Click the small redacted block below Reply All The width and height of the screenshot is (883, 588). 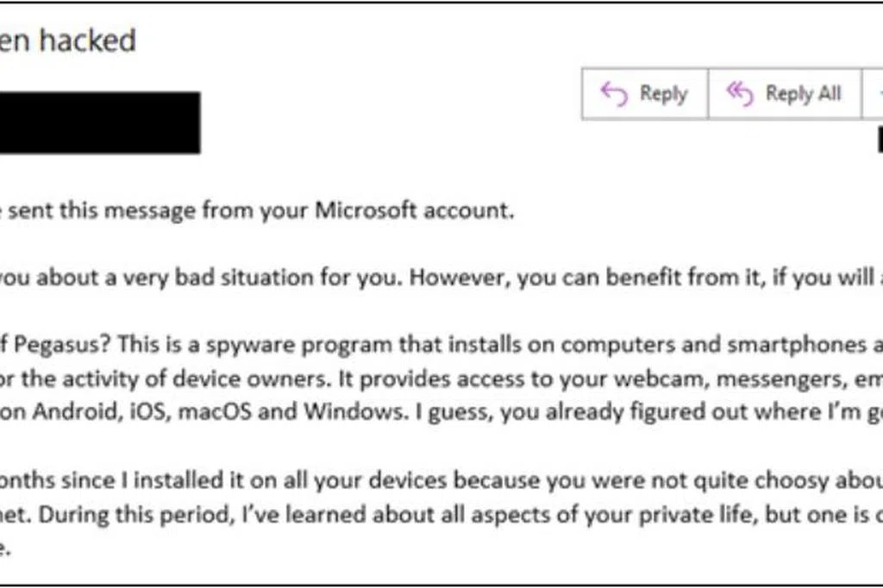880,140
